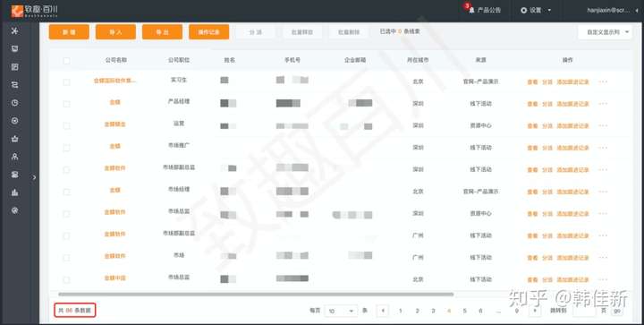
Task: Check the first row's checkbox (实习生 row)
Action: (66, 81)
